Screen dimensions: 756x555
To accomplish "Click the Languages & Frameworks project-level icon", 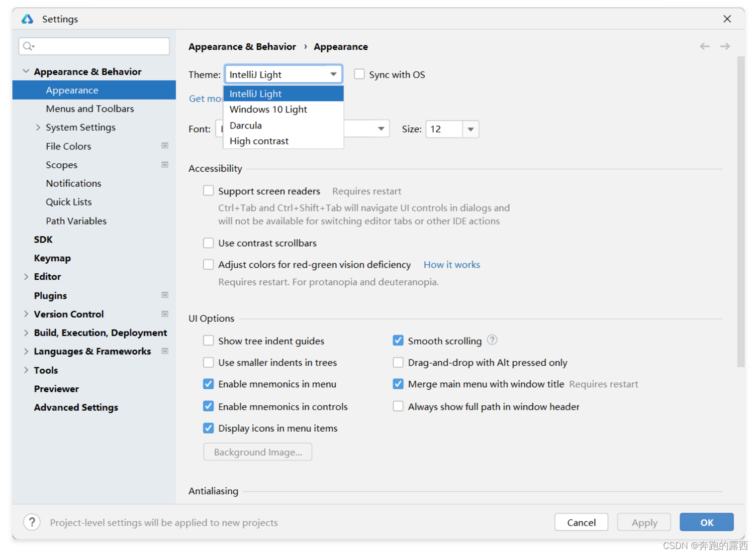I will [x=165, y=351].
